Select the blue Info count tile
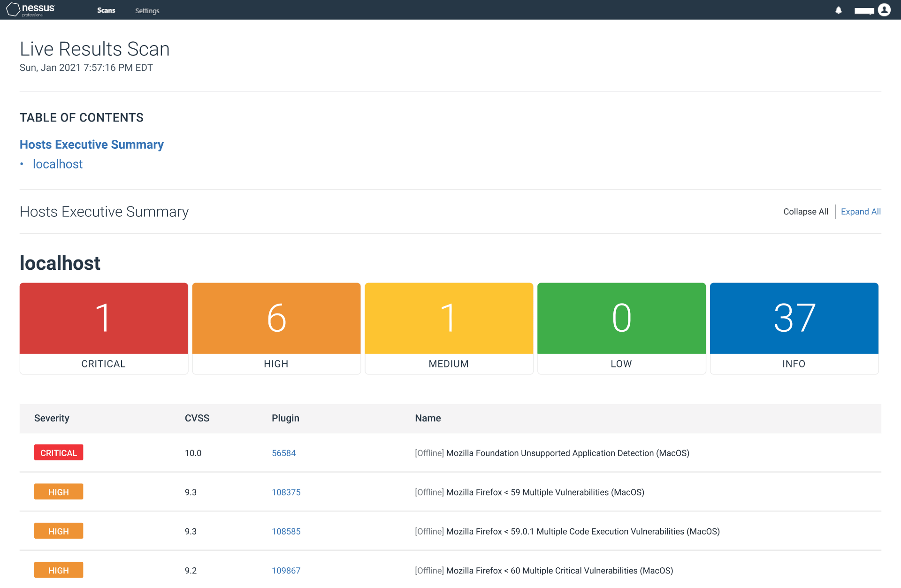The width and height of the screenshot is (901, 588). click(794, 328)
